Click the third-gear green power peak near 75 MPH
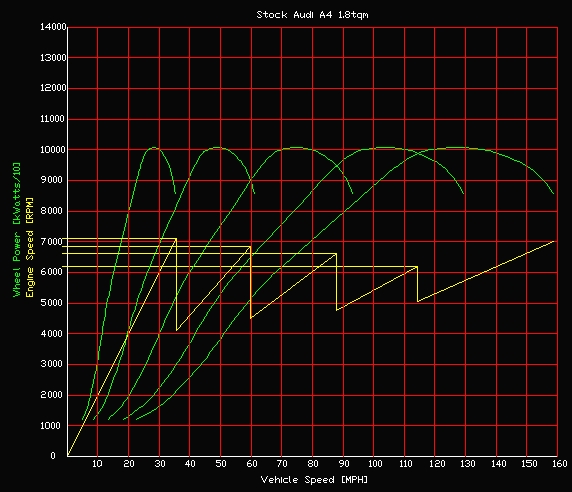 click(x=296, y=148)
